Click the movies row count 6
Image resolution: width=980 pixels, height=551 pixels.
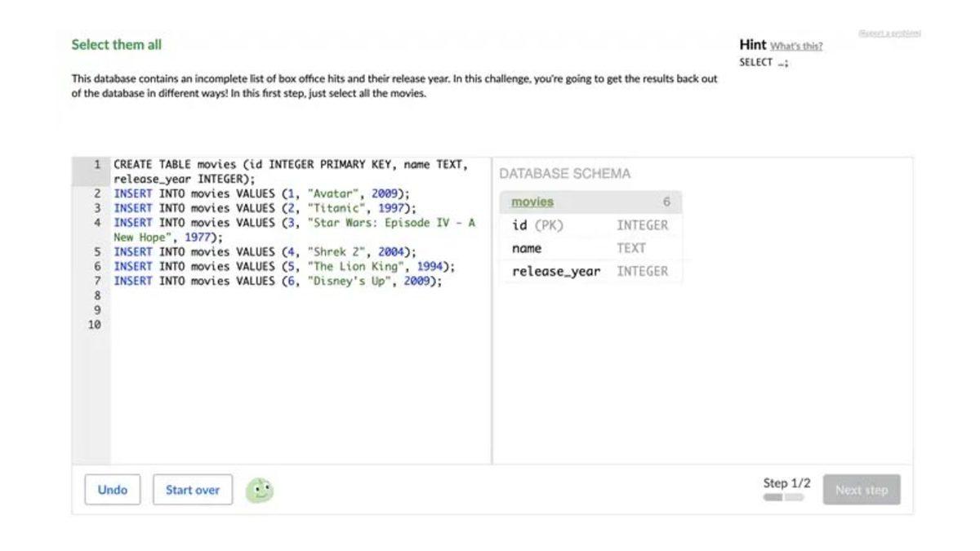click(666, 202)
